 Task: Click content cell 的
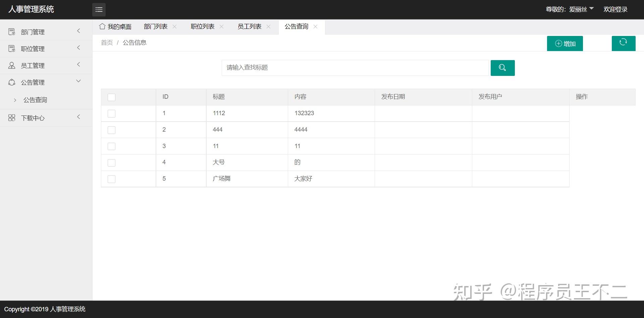331,163
